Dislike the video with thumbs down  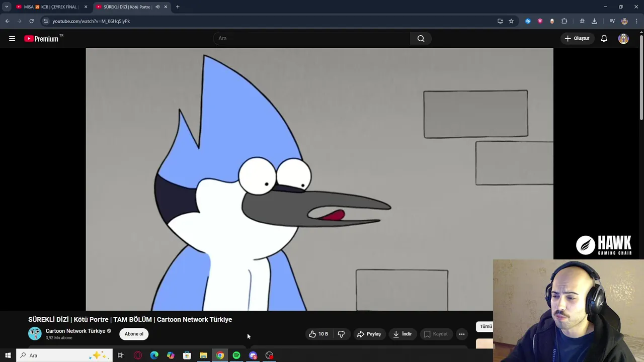coord(341,334)
